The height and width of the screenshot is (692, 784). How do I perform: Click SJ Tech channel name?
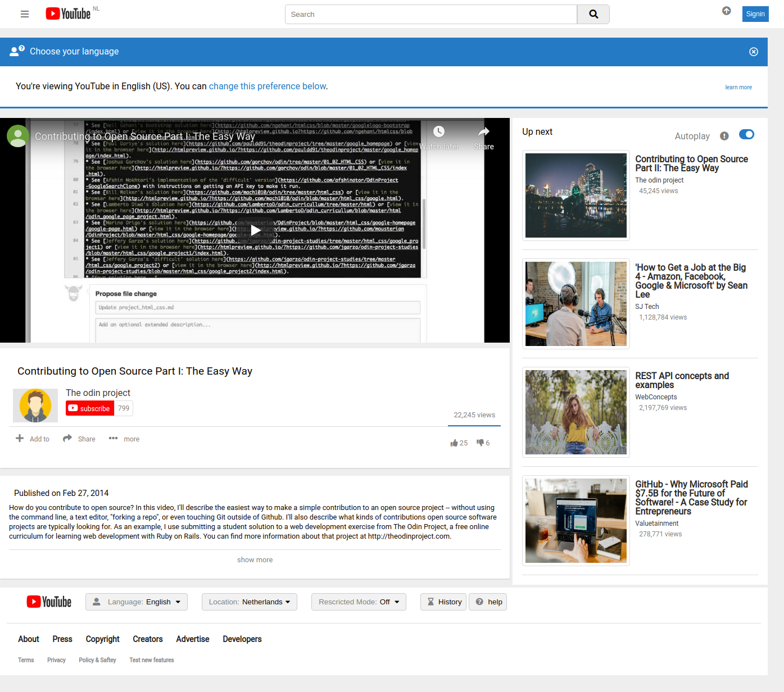point(647,307)
